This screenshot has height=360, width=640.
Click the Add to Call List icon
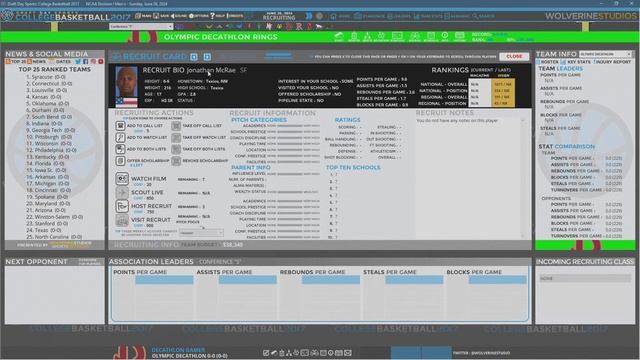tap(120, 126)
